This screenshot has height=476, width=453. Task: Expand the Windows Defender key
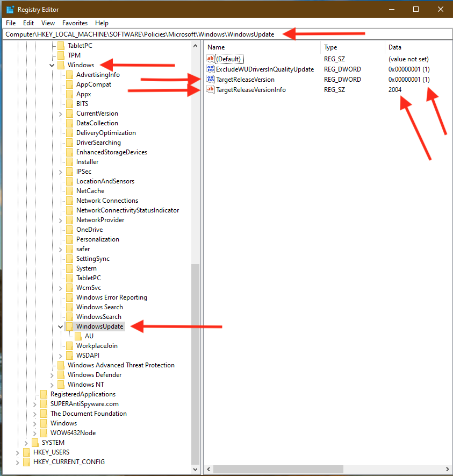pyautogui.click(x=52, y=375)
